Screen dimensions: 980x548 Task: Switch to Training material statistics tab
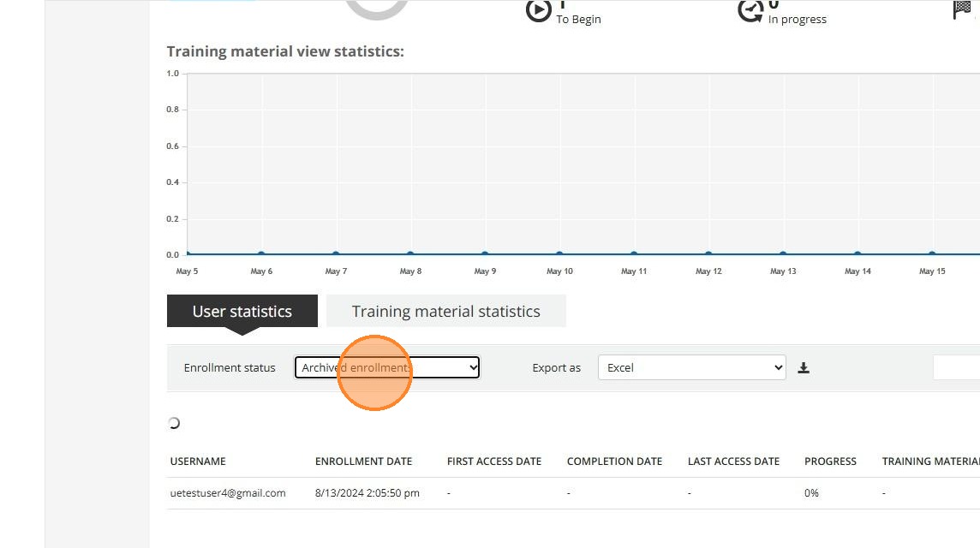coord(445,311)
